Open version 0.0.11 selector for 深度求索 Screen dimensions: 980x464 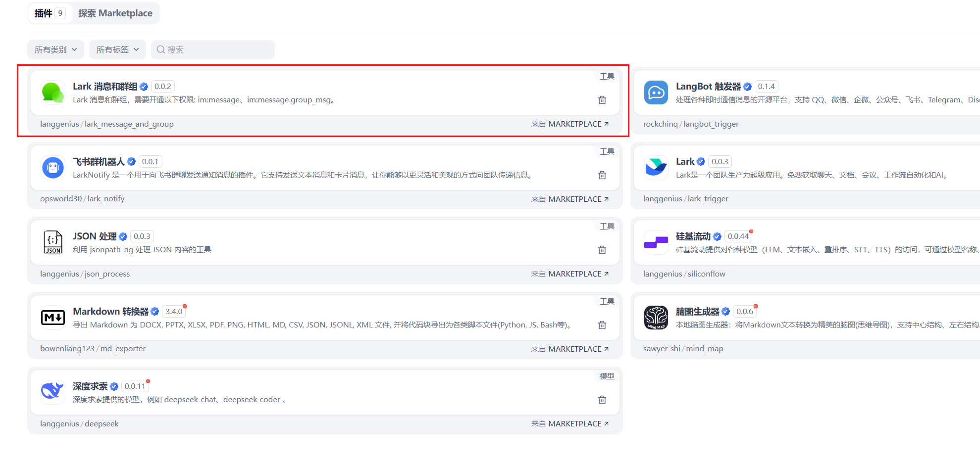tap(135, 386)
